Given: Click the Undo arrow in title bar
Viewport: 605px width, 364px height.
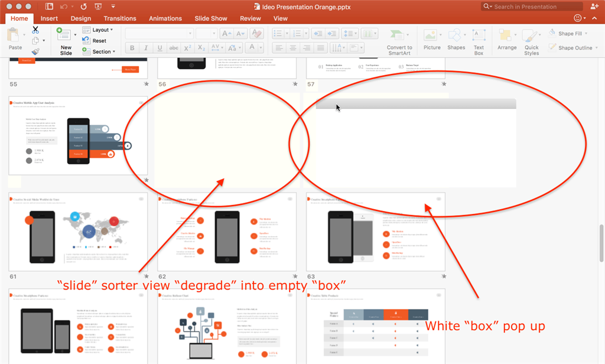Looking at the screenshot, I should coord(64,6).
